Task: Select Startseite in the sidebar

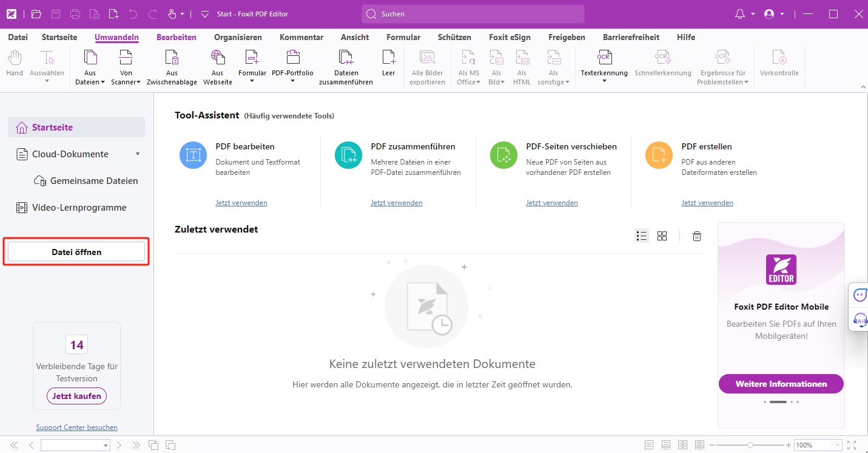Action: (76, 128)
